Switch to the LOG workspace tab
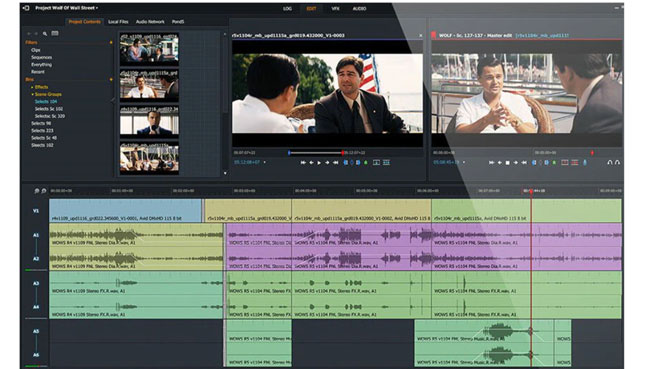Screen dimensions: 650x369 point(287,8)
